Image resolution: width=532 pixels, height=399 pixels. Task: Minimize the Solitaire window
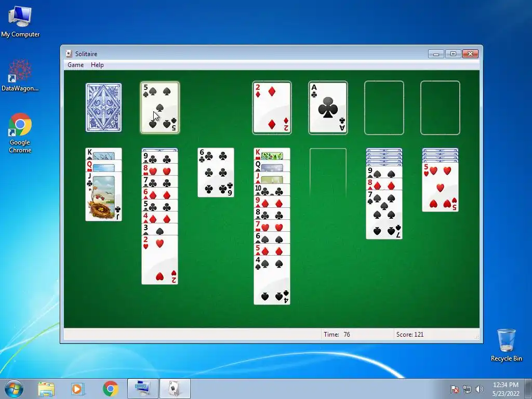[436, 54]
